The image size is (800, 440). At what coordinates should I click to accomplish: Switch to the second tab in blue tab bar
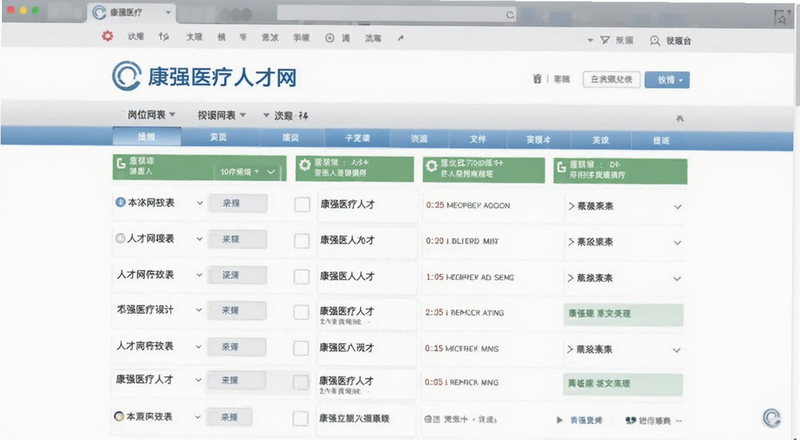pos(218,137)
